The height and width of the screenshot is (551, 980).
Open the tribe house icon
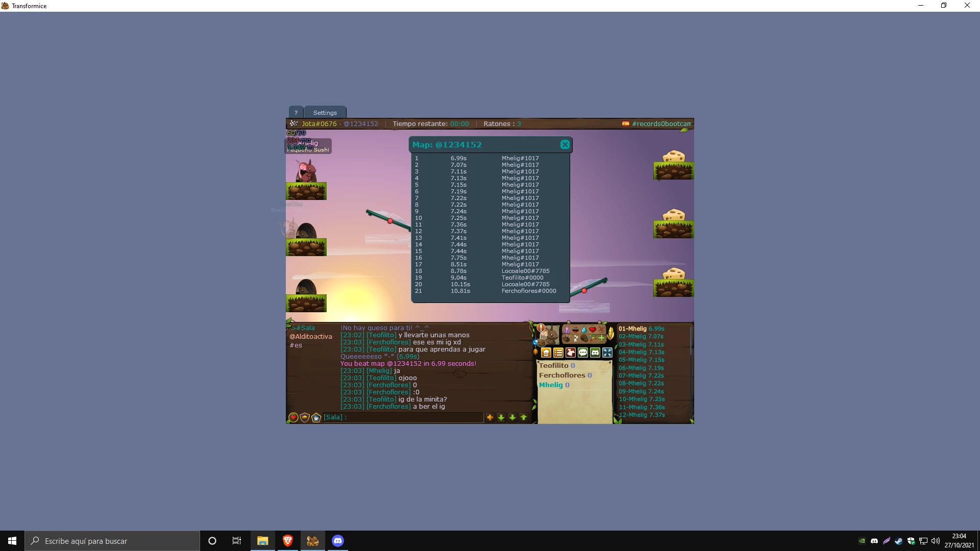pos(546,353)
